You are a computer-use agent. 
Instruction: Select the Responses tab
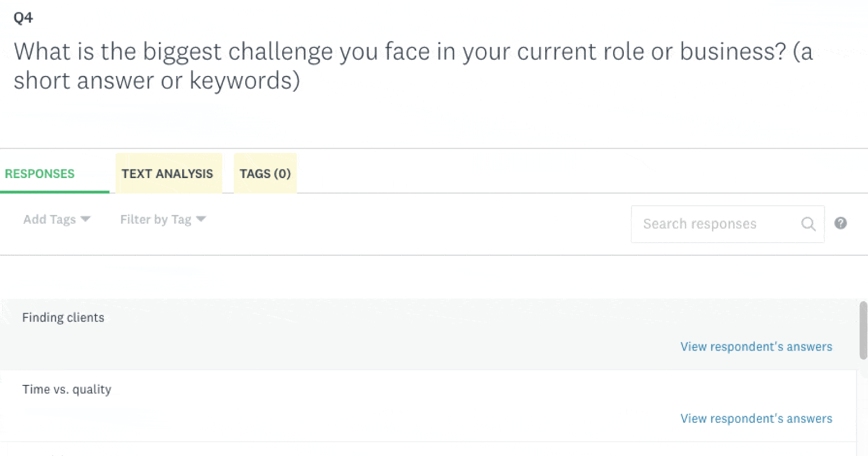point(39,174)
